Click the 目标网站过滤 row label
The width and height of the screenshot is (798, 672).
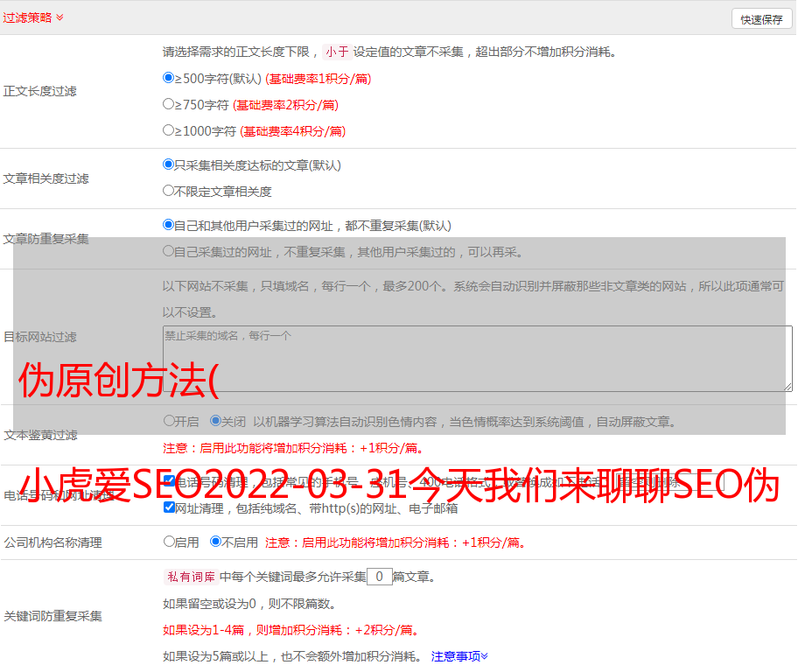pyautogui.click(x=40, y=337)
